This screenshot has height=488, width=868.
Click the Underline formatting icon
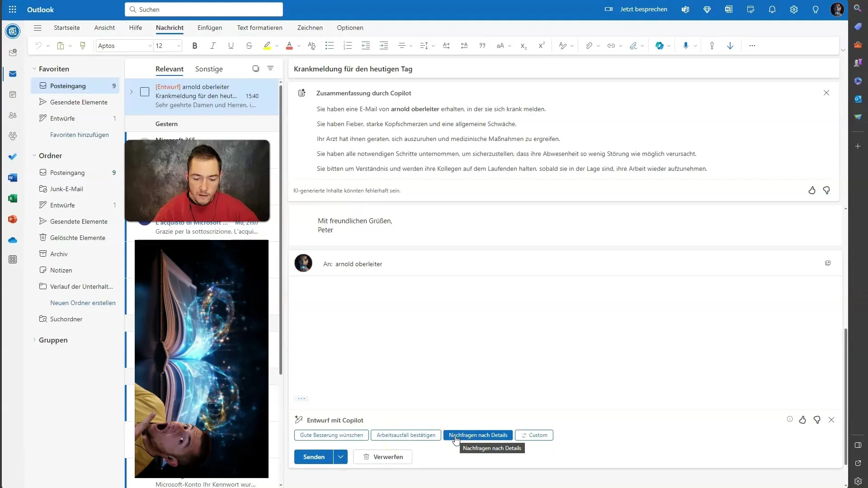click(x=231, y=45)
